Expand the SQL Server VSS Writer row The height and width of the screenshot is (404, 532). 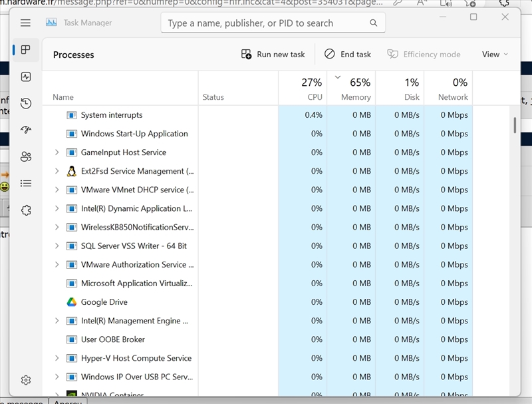click(x=57, y=246)
